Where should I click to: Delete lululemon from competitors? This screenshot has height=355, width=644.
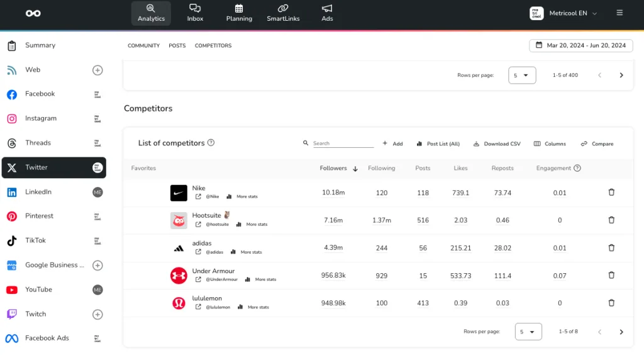coord(611,303)
